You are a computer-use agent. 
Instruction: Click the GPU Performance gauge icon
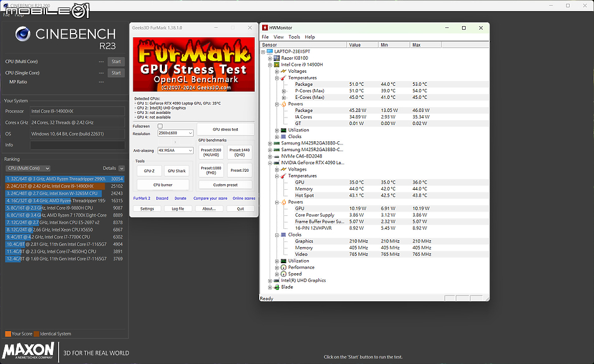coord(283,268)
